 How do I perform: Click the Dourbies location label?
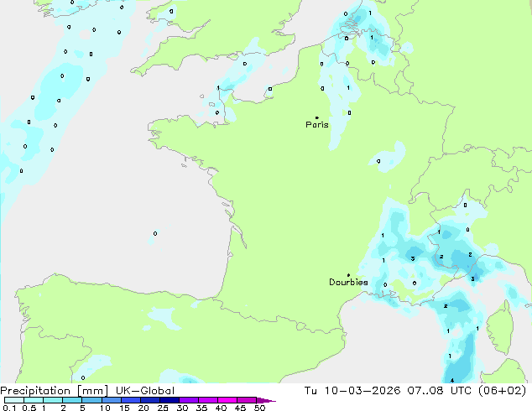(x=348, y=282)
